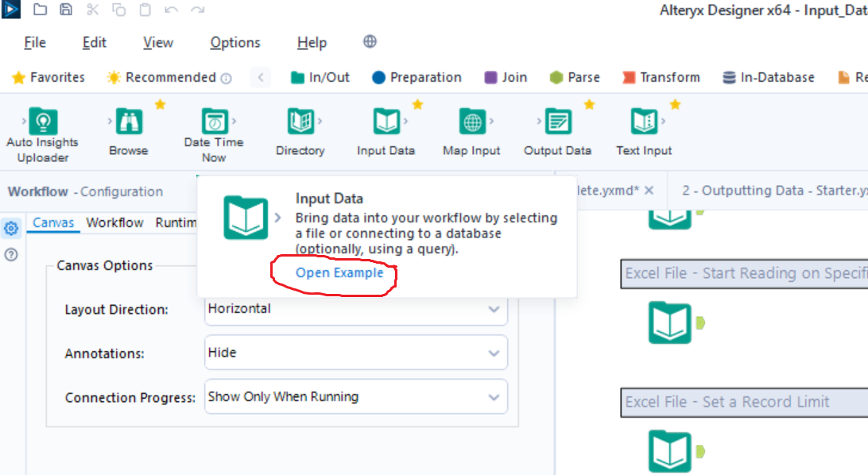This screenshot has height=475, width=868.
Task: Open the In-Database tool category
Action: coord(769,77)
